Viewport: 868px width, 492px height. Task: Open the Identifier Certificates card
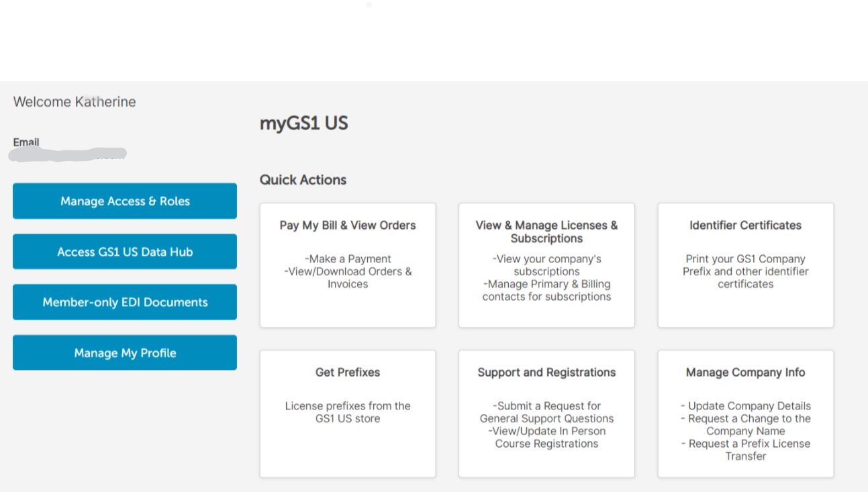click(x=746, y=266)
